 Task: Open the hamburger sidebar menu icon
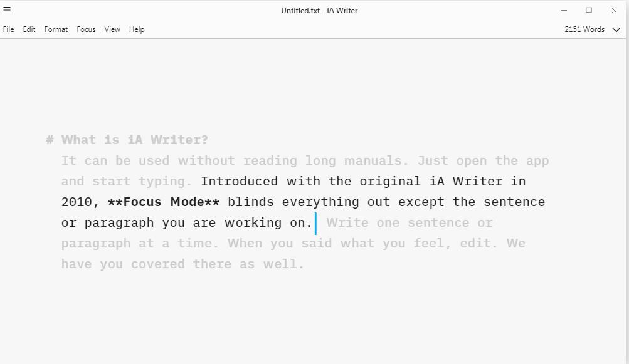(x=7, y=10)
